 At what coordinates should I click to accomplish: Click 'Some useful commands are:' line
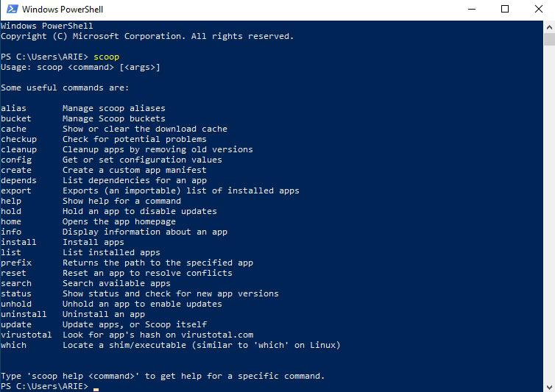click(x=65, y=88)
